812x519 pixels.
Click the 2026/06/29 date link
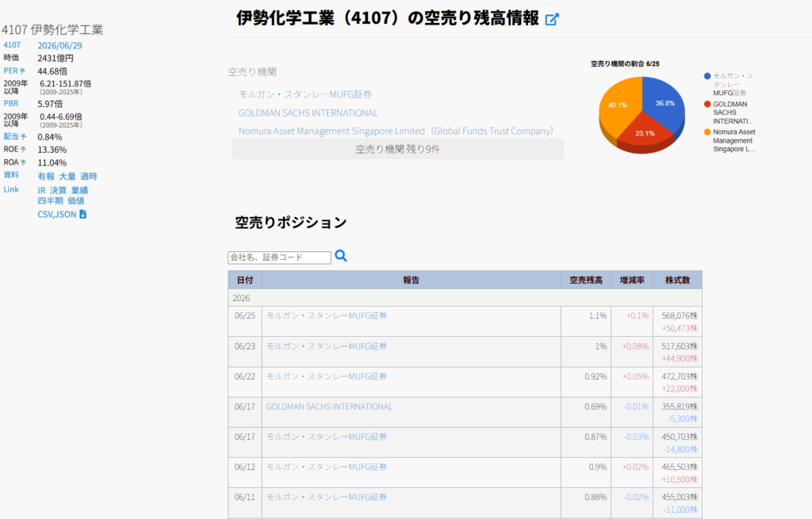tap(59, 45)
